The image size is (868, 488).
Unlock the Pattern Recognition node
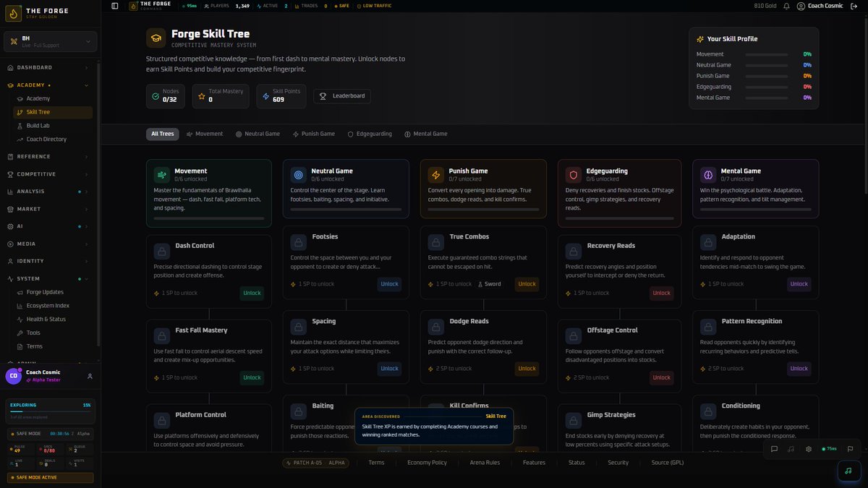coord(799,368)
